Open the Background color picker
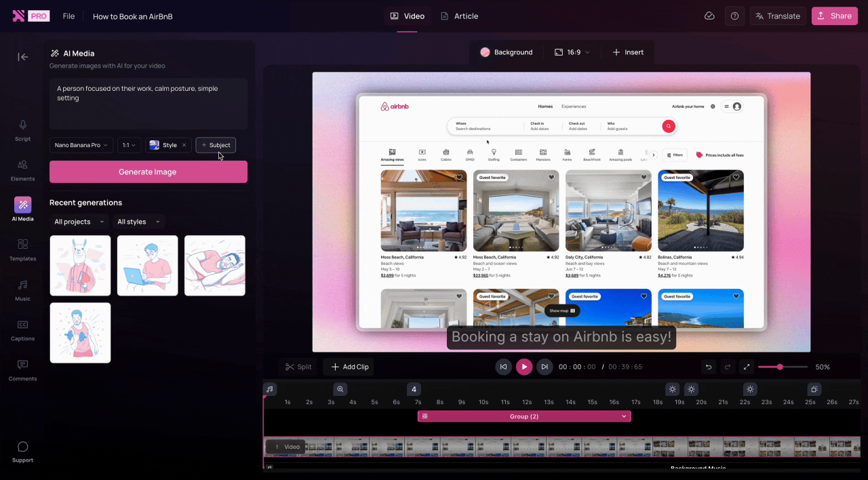Screen dimensions: 868x480 pos(506,52)
